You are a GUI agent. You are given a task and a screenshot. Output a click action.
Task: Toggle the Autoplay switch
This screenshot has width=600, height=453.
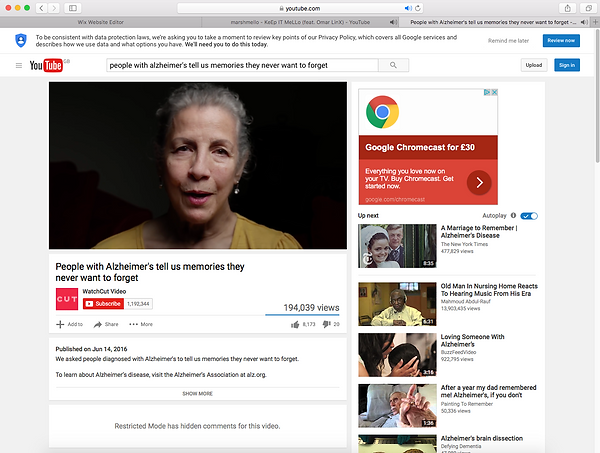pyautogui.click(x=529, y=216)
